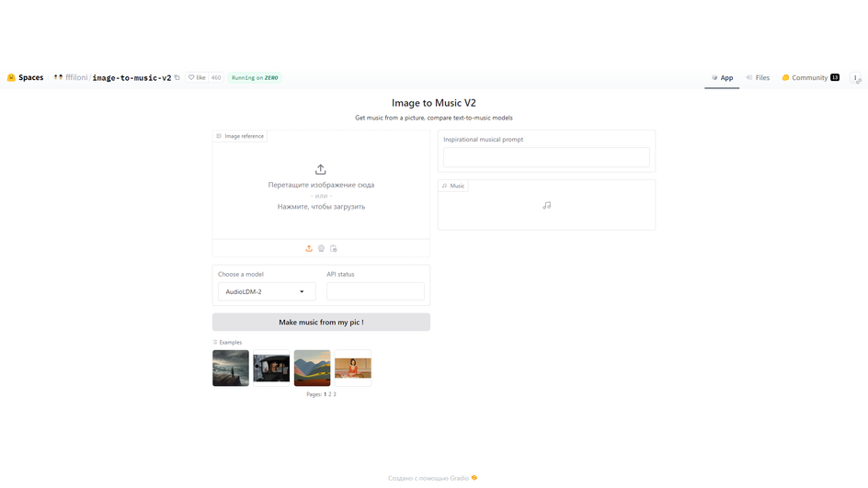Open the like count showing 460
Screen dimensions: 868x488
[x=216, y=77]
